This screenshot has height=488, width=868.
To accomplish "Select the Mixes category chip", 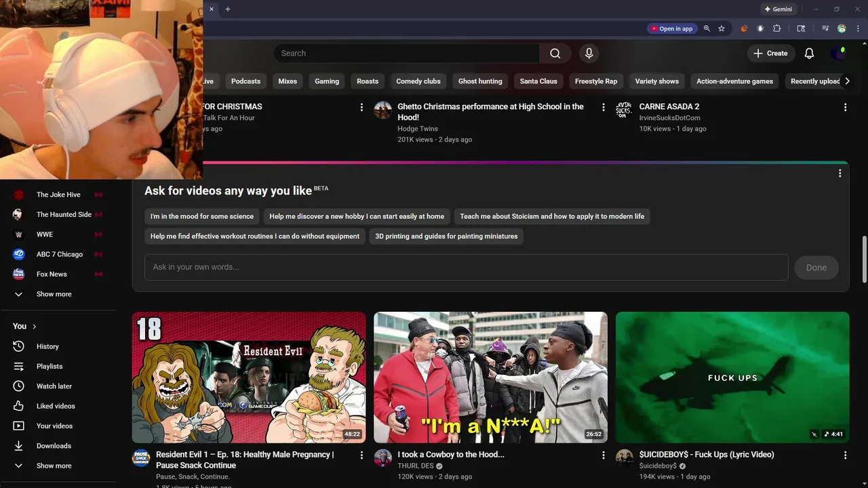I will 288,81.
